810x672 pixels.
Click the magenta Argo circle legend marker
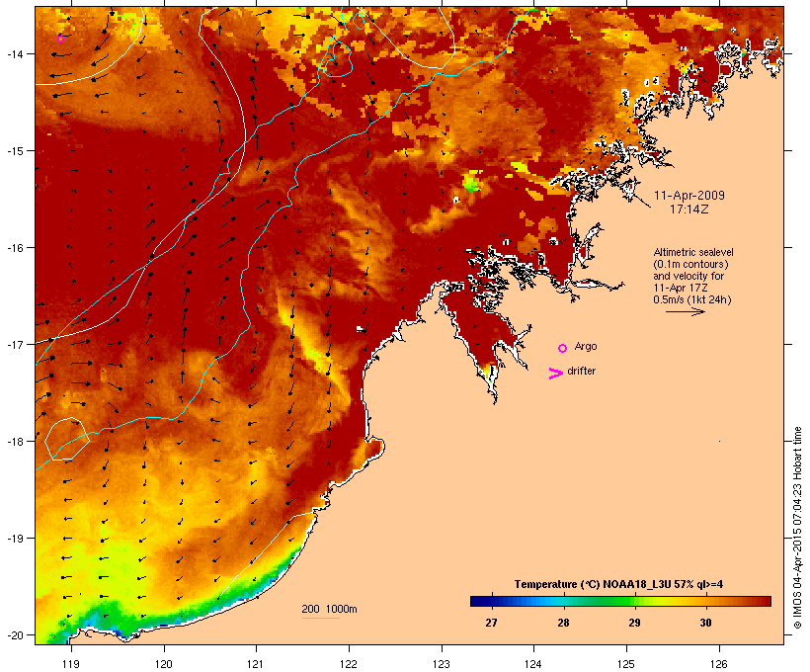[x=563, y=349]
